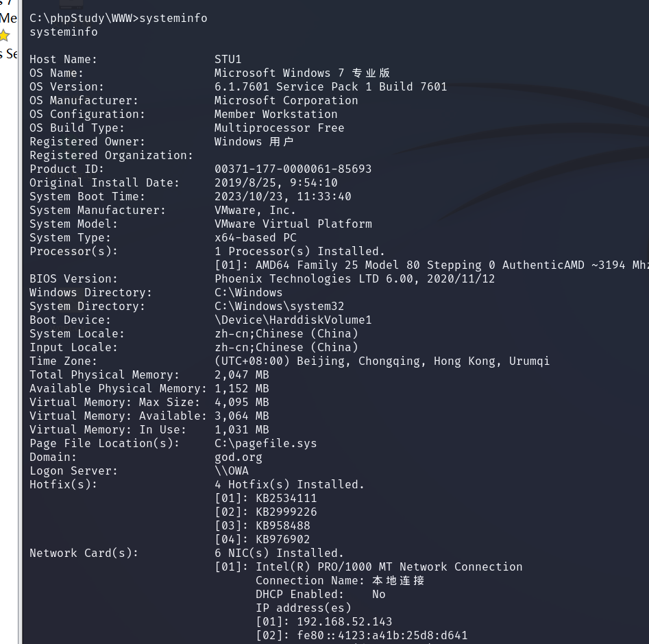
Task: Click the "x64-based PC" value
Action: pyautogui.click(x=256, y=237)
